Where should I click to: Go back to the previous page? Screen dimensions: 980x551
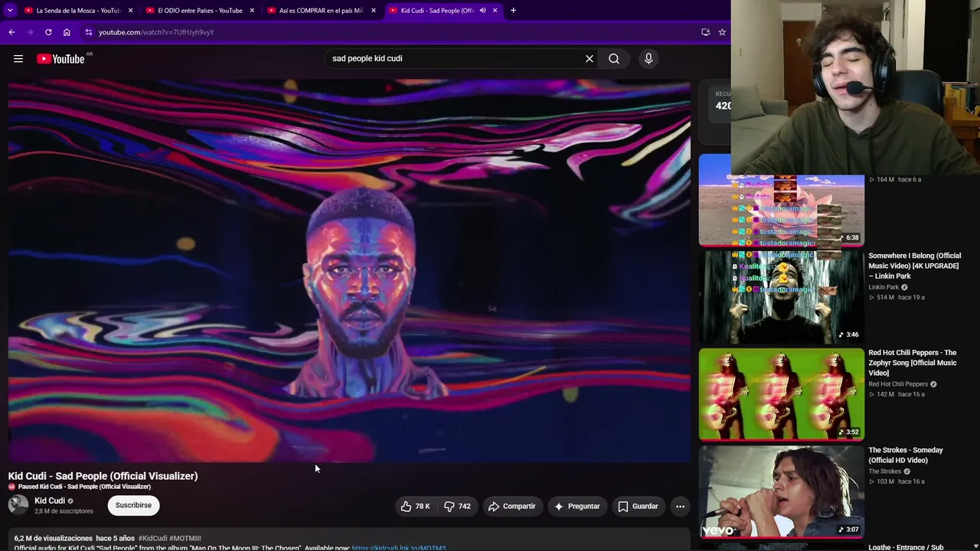coord(11,32)
